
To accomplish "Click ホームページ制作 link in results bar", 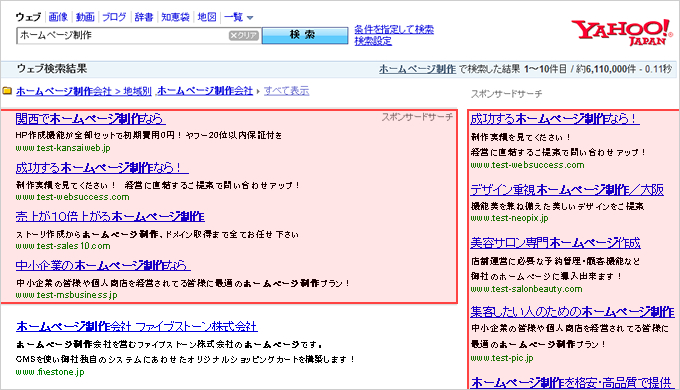I will 417,69.
